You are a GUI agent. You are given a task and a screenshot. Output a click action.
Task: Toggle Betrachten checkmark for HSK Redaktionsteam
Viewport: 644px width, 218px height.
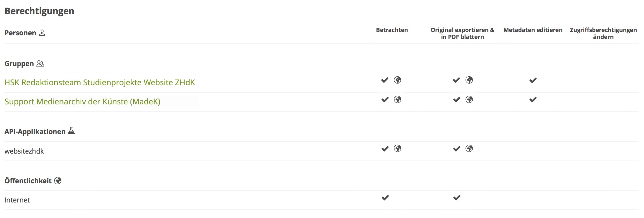pyautogui.click(x=385, y=80)
